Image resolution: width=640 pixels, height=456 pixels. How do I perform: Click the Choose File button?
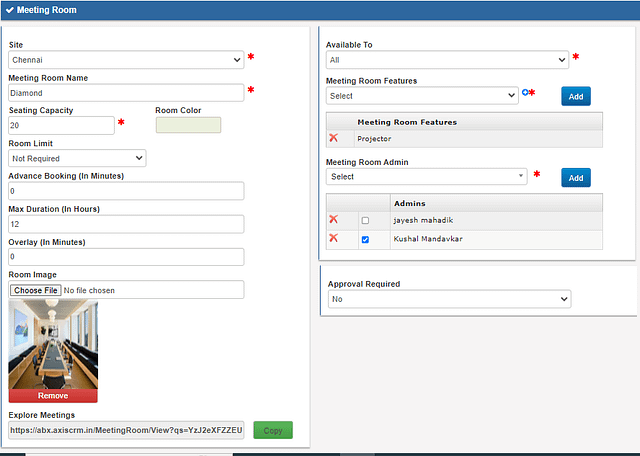36,290
